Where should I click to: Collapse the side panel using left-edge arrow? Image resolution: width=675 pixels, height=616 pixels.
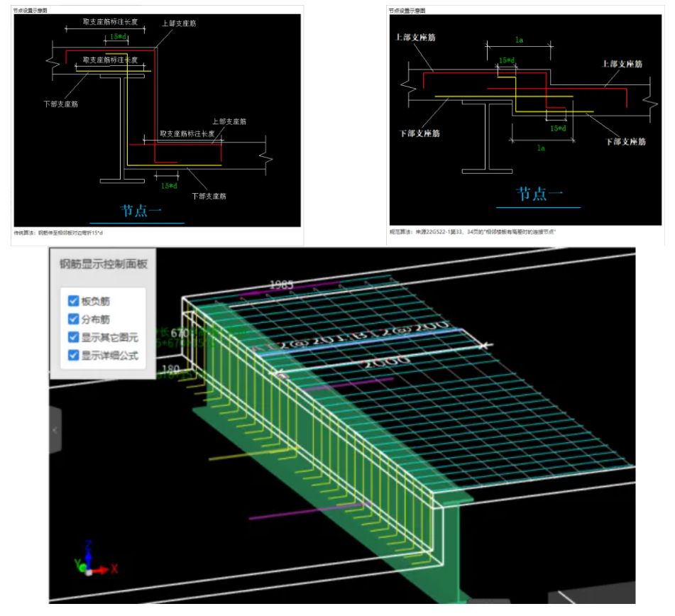click(55, 430)
